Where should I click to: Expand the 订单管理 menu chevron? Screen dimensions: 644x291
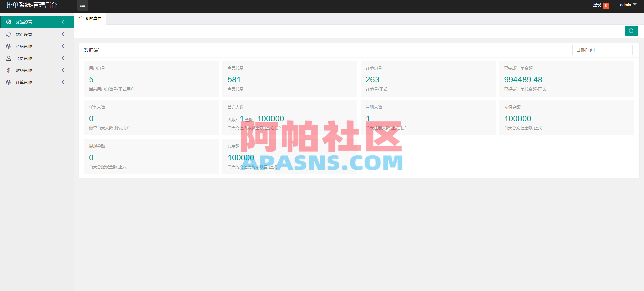point(63,82)
